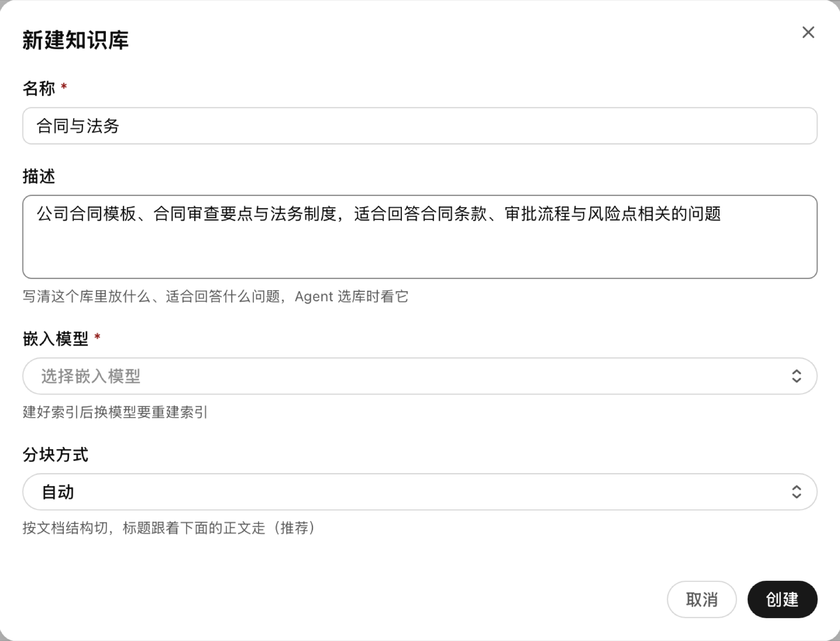Click into the 描述 text area
Screen dimensions: 840x641
(420, 237)
